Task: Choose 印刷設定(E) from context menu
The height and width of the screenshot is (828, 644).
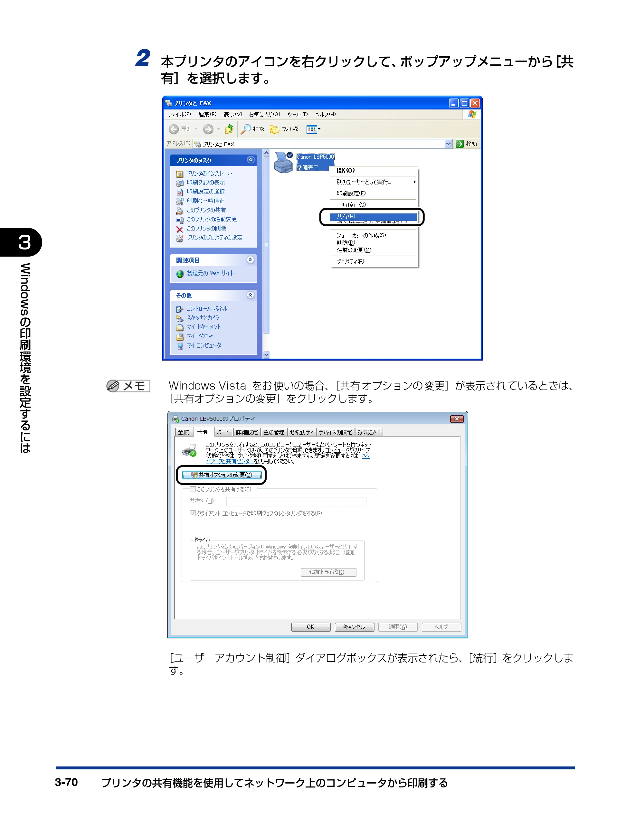Action: click(x=374, y=193)
